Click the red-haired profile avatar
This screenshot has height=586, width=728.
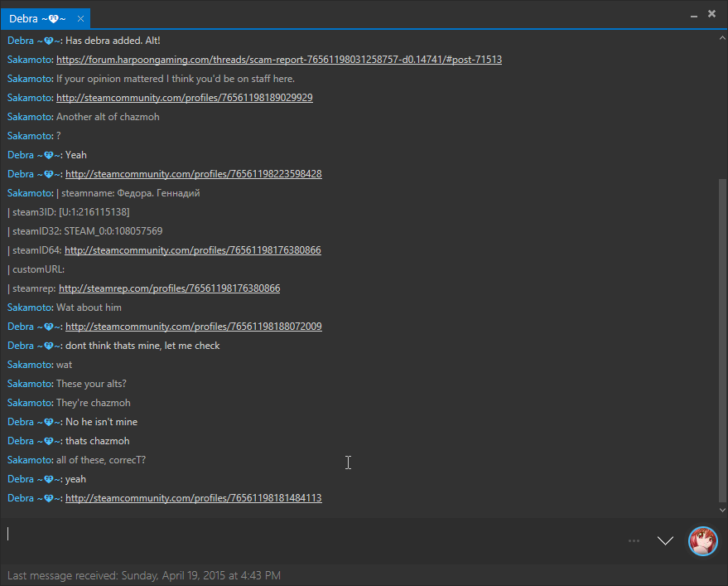703,540
